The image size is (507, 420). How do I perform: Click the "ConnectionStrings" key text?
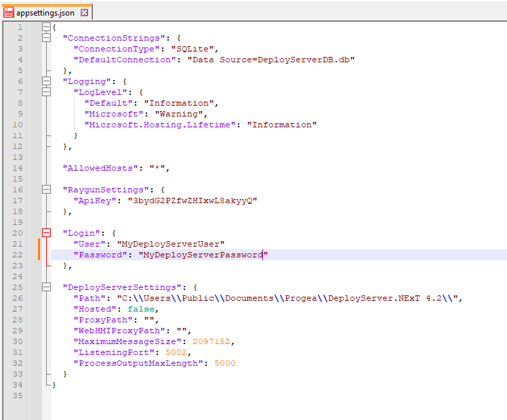coord(114,38)
